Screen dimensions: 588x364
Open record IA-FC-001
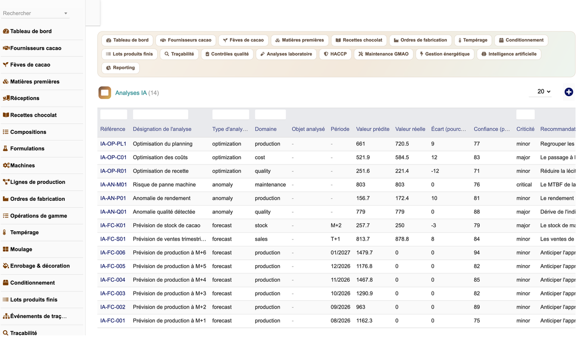113,321
